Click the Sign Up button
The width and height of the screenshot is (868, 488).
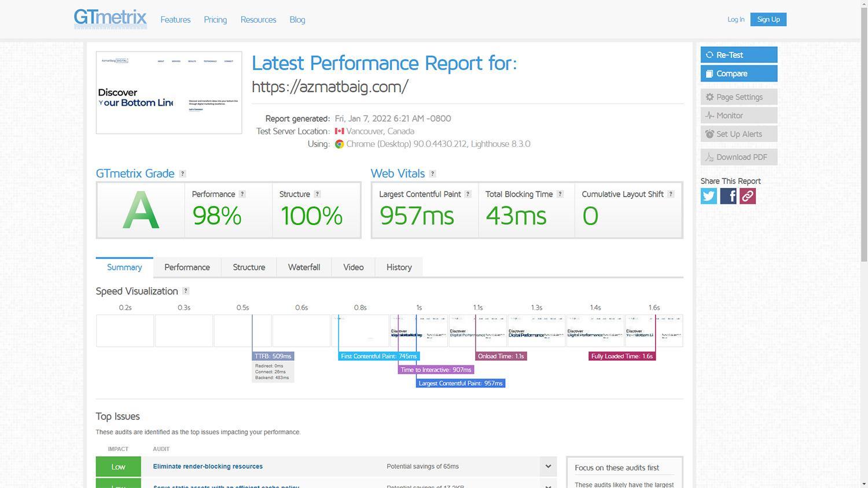[768, 19]
